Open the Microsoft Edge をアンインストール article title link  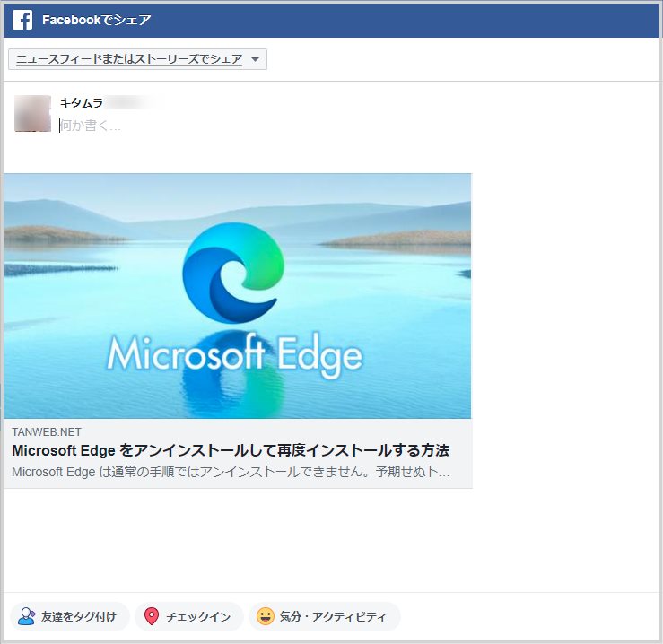pos(231,450)
